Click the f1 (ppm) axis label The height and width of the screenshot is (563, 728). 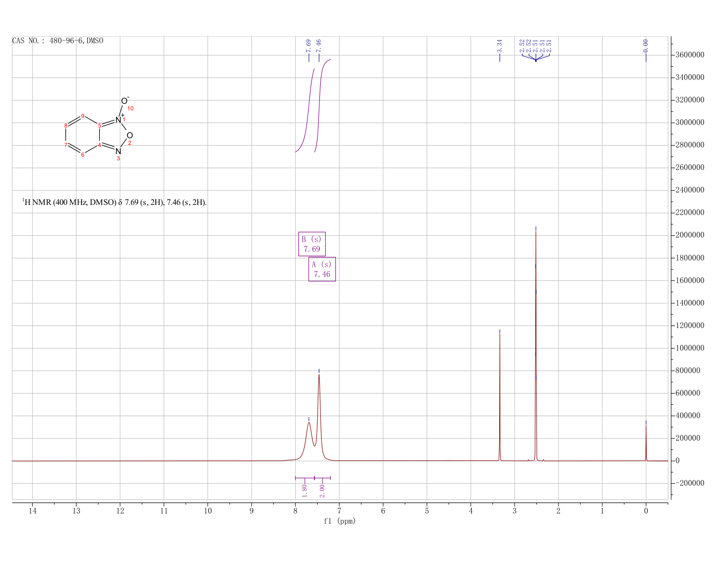(x=339, y=521)
